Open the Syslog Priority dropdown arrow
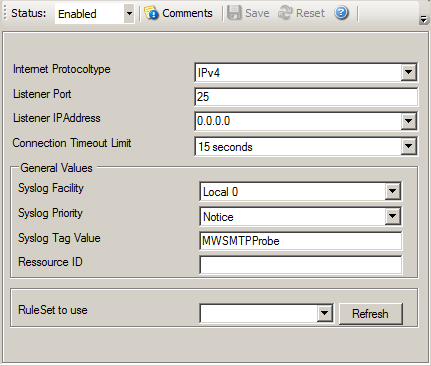The width and height of the screenshot is (431, 366). point(393,216)
